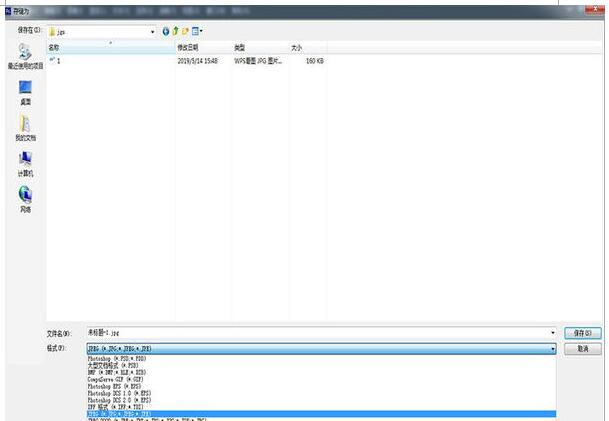This screenshot has width=609, height=421.
Task: Choose BMP (*.BMP;*.RLE;*.DIB) format
Action: (117, 372)
